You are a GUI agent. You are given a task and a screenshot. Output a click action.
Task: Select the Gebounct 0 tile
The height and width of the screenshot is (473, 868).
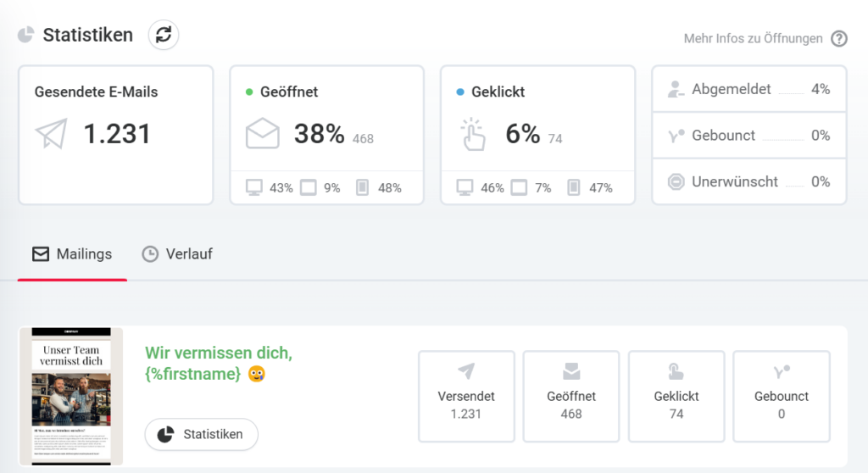click(x=782, y=396)
